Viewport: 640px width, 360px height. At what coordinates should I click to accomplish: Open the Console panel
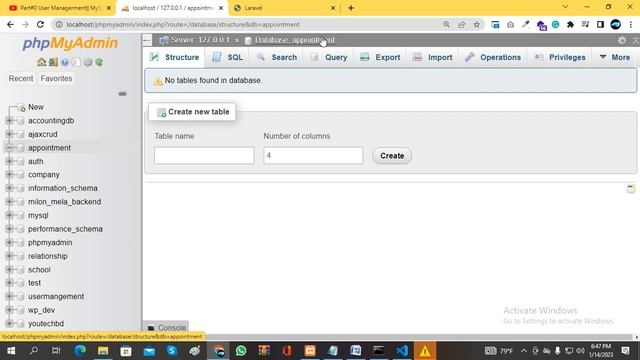(166, 327)
